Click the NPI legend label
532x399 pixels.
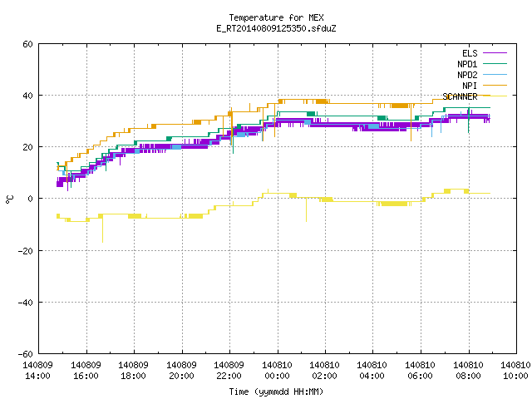click(x=470, y=86)
